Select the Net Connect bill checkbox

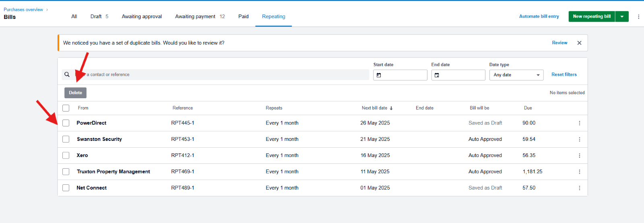(66, 188)
